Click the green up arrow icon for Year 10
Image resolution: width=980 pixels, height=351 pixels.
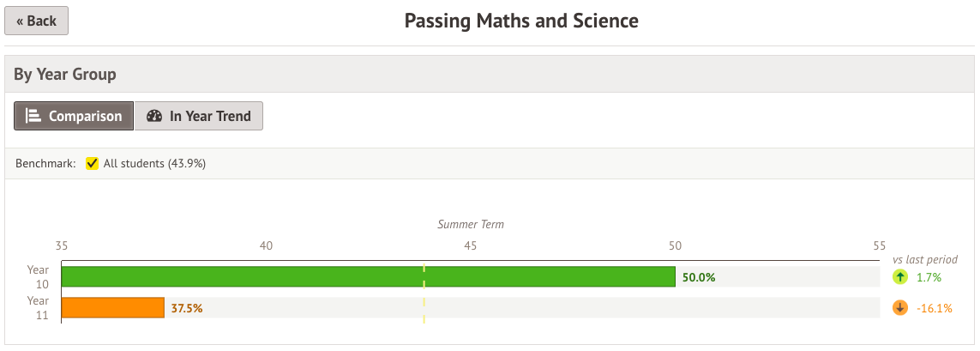(x=899, y=277)
